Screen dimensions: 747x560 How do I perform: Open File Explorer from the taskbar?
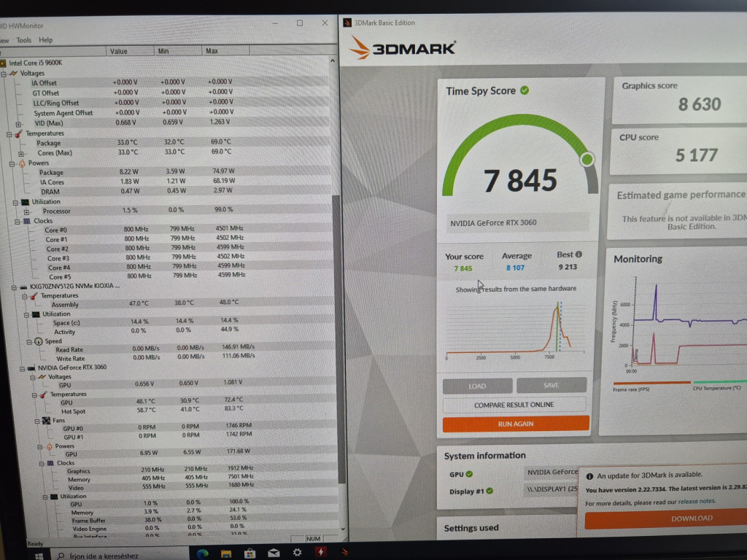[226, 553]
